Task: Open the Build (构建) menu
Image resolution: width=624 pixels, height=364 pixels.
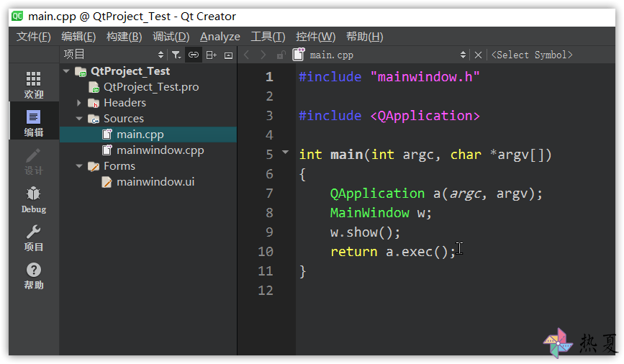Action: [125, 37]
